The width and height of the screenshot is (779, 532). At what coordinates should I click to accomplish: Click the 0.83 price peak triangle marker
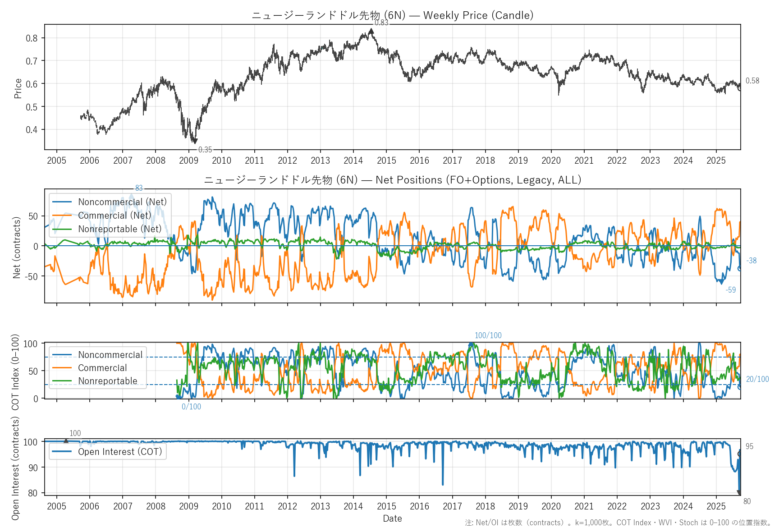371,31
